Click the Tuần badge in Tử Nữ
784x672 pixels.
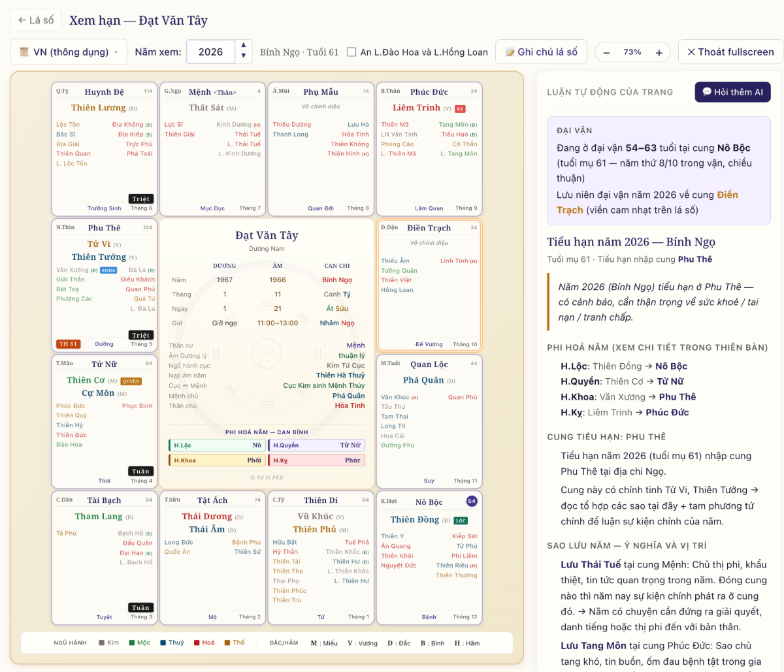pyautogui.click(x=141, y=472)
